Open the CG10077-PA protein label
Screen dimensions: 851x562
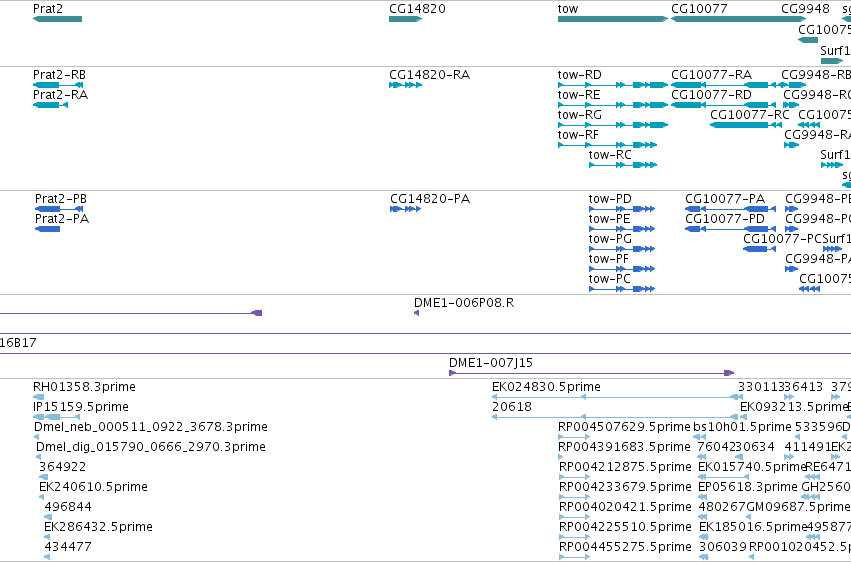pyautogui.click(x=725, y=199)
